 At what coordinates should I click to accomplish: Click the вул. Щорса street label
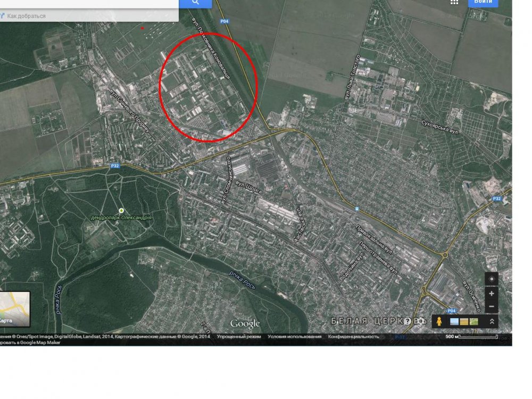pyautogui.click(x=248, y=188)
